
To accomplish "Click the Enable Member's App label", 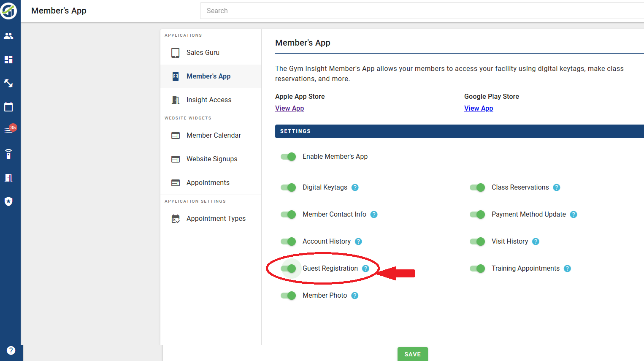I will pyautogui.click(x=335, y=157).
